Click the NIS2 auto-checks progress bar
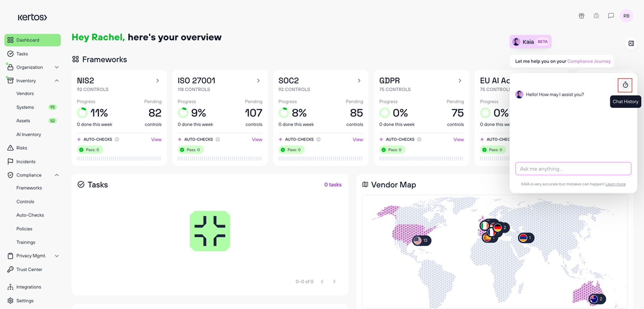 coord(119,159)
